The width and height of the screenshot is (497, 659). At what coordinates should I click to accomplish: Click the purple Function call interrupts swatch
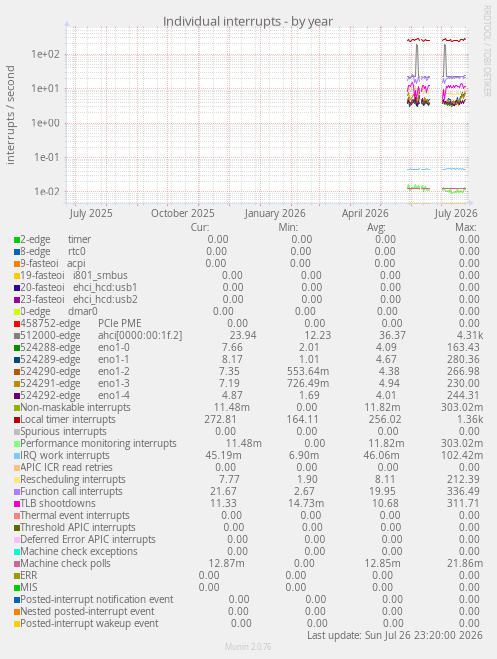pyautogui.click(x=17, y=492)
